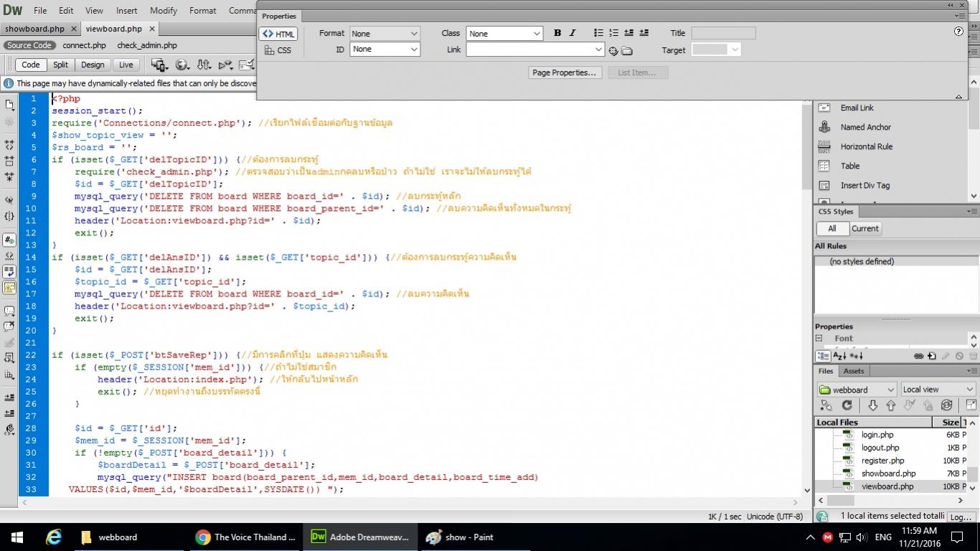
Task: Open Chrome The Voice Thailand taskbar item
Action: [247, 537]
